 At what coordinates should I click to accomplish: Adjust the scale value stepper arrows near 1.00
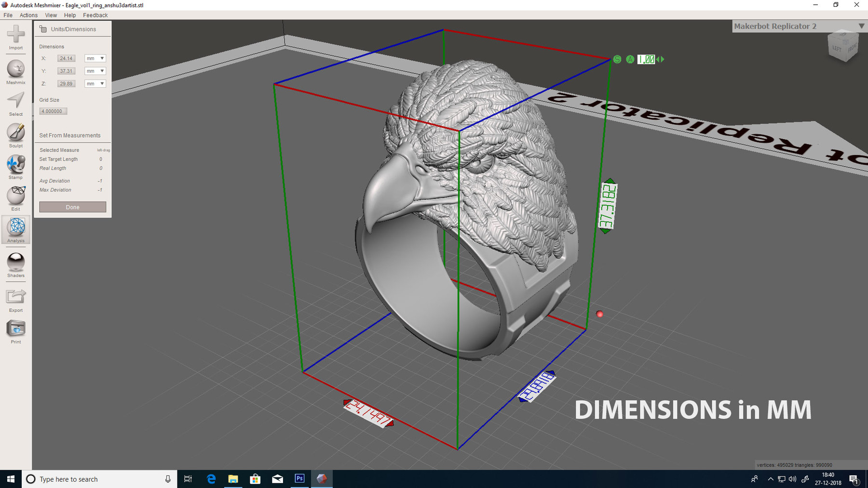(x=661, y=59)
